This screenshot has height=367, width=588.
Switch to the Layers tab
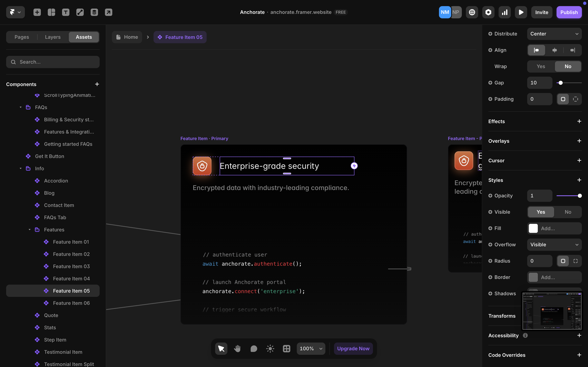click(x=53, y=37)
